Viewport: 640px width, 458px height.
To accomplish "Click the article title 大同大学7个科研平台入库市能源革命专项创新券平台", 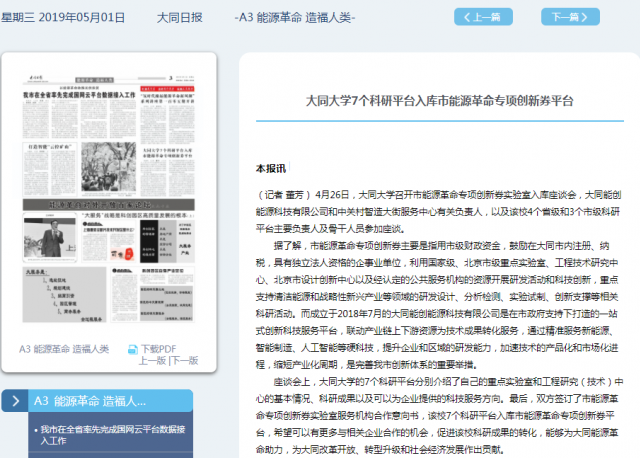I will pos(440,100).
